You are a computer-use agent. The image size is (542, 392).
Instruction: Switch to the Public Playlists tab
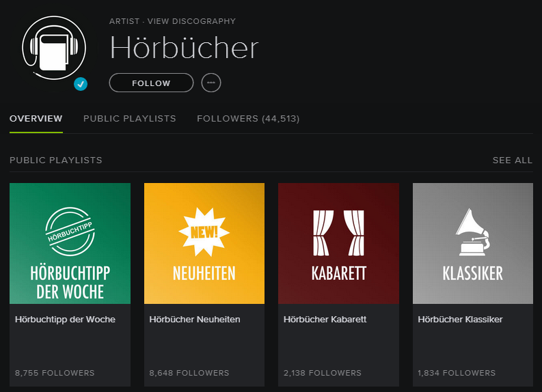click(x=130, y=118)
